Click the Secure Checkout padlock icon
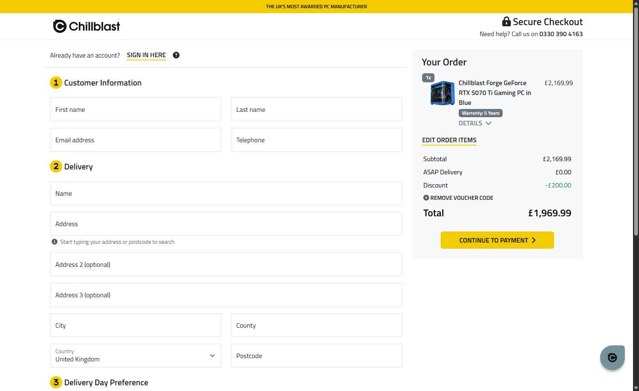 click(506, 21)
